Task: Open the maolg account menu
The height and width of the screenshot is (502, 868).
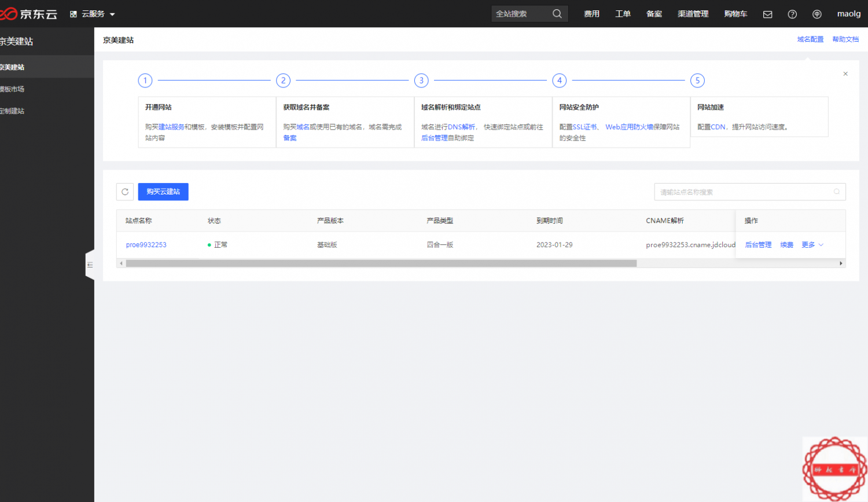Action: coord(849,14)
